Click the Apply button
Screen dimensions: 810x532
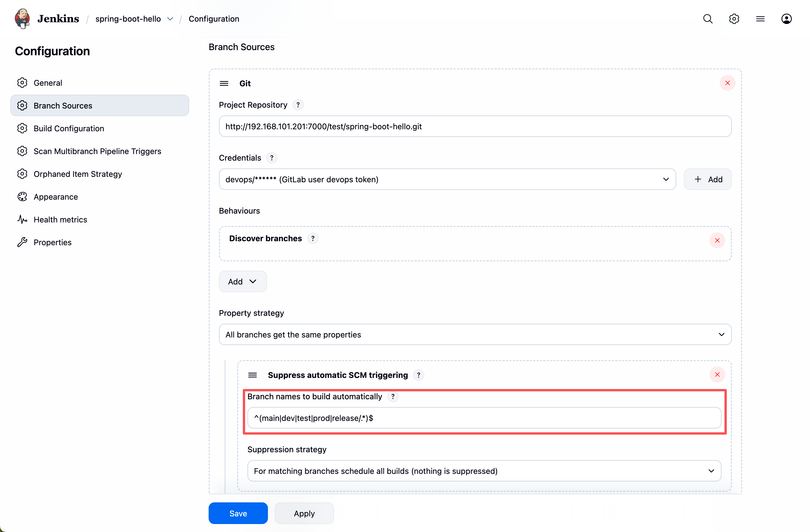(304, 513)
